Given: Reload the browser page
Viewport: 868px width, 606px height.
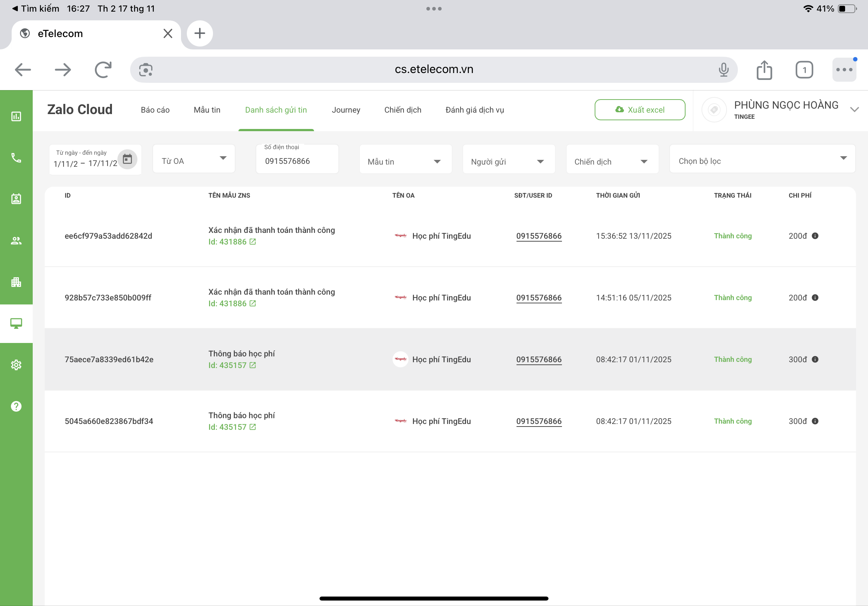Looking at the screenshot, I should tap(103, 69).
